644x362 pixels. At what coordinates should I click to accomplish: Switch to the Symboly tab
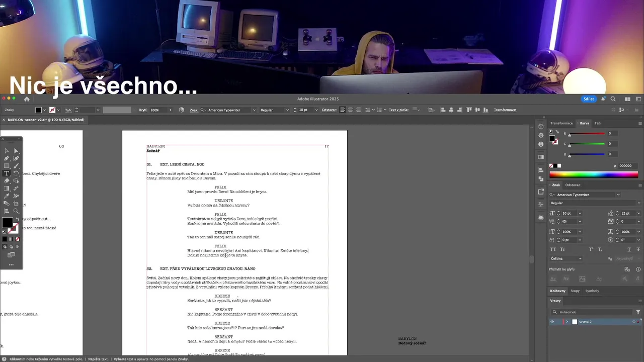click(x=592, y=291)
